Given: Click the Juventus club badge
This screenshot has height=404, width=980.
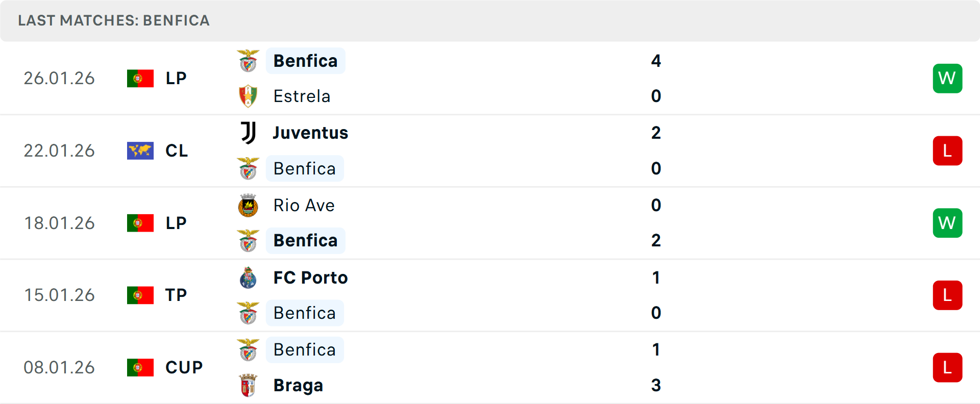Looking at the screenshot, I should tap(248, 132).
